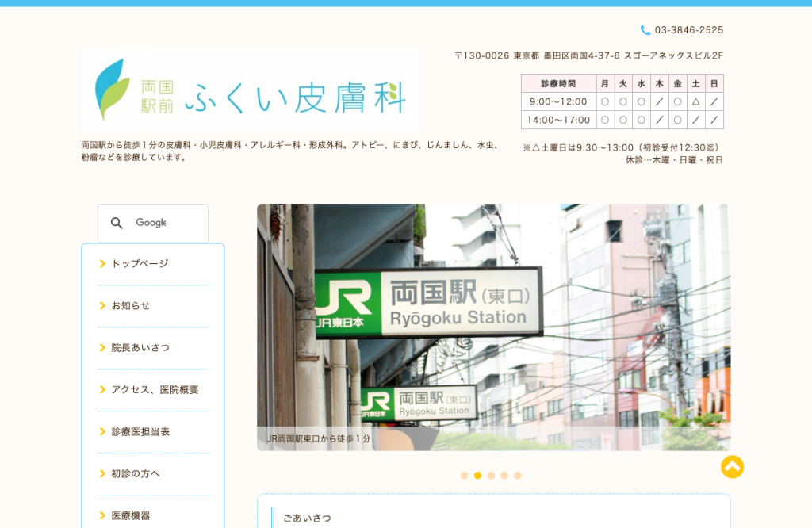This screenshot has width=812, height=528.
Task: Click the arrow icon beside 診療医担当表
Action: coord(102,431)
